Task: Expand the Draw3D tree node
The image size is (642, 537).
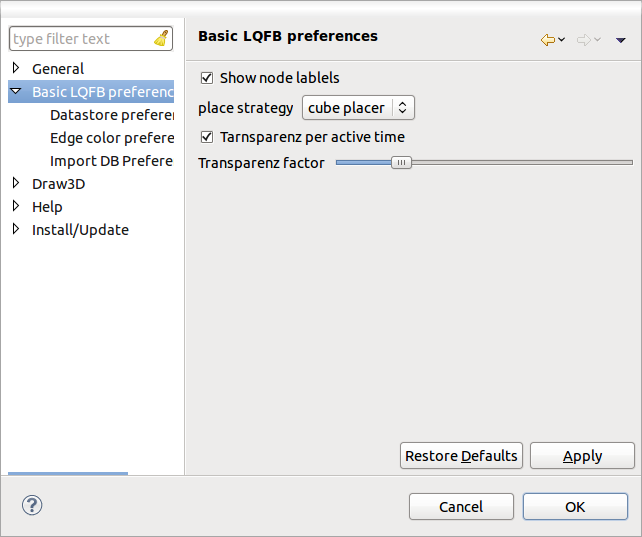Action: point(16,184)
